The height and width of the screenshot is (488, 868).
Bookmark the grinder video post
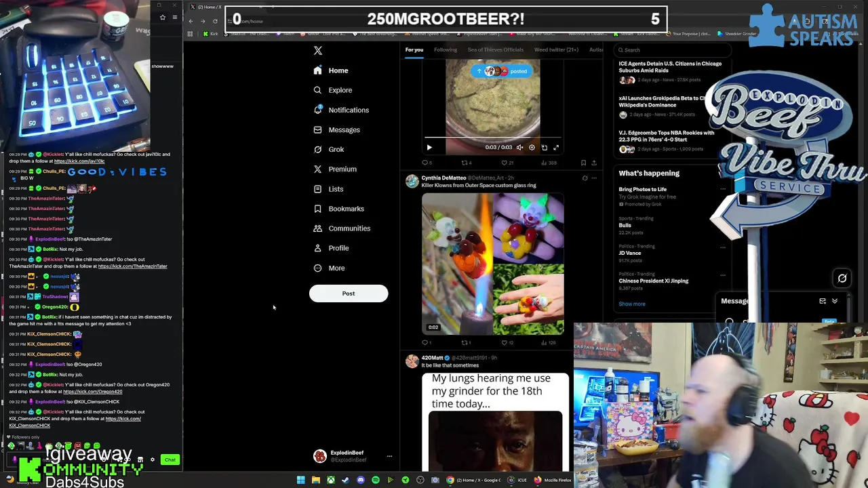coord(583,163)
